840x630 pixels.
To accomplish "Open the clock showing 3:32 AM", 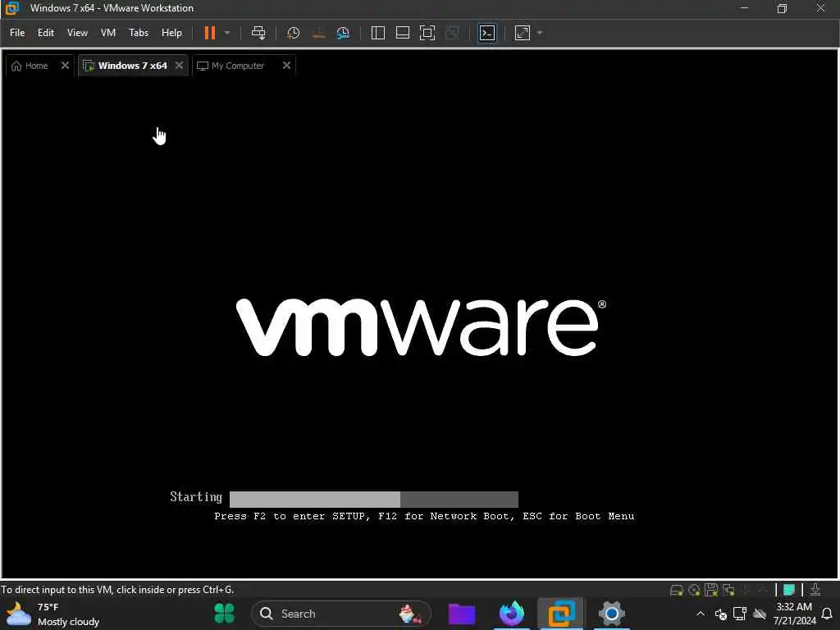I will coord(794,614).
